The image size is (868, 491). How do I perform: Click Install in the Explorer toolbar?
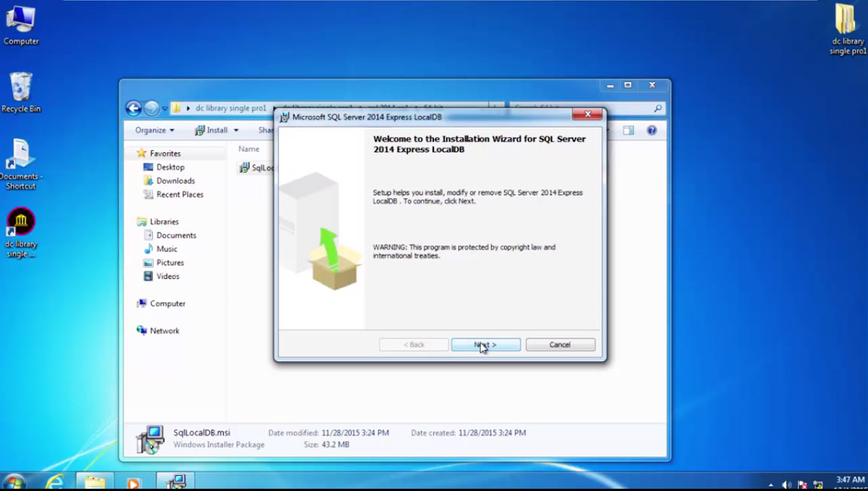coord(212,130)
